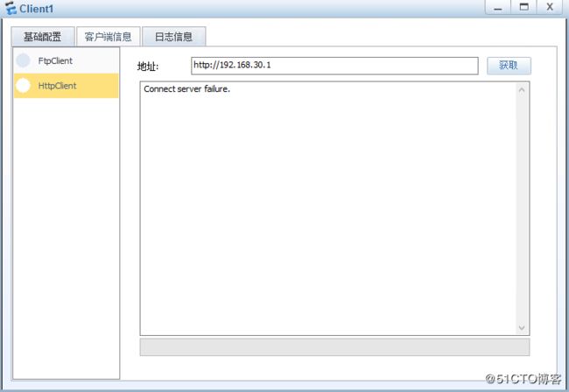Switch to the 基础配置 tab

tap(43, 36)
